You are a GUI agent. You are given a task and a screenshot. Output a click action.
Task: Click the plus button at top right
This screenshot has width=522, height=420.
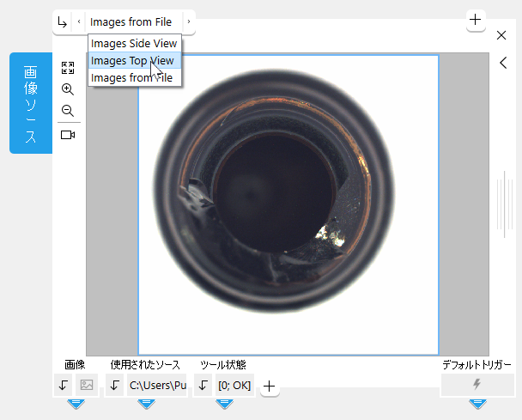(476, 19)
